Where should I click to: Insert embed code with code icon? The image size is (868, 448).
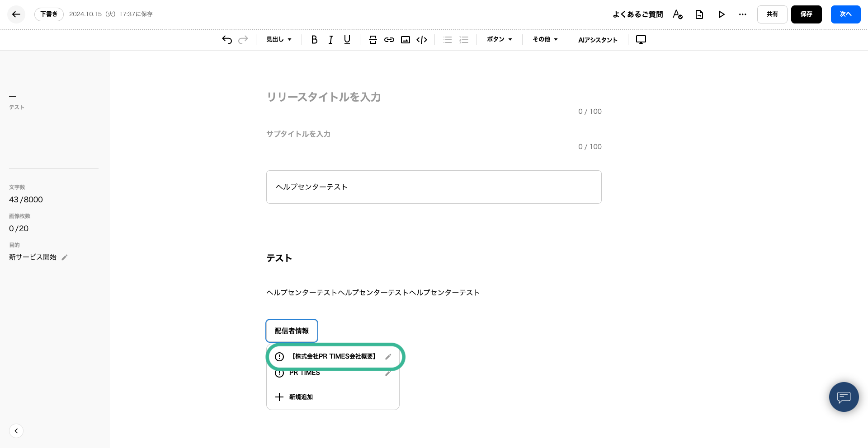coord(422,40)
